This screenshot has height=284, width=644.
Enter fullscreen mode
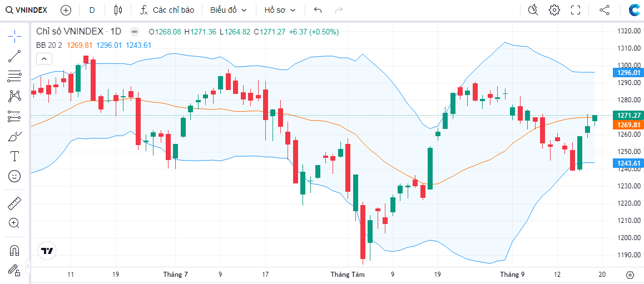pos(576,10)
